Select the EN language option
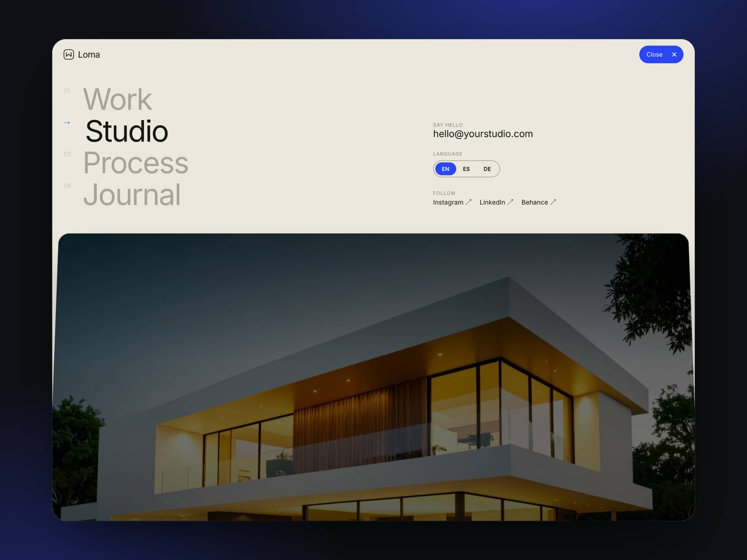The image size is (747, 560). click(445, 169)
